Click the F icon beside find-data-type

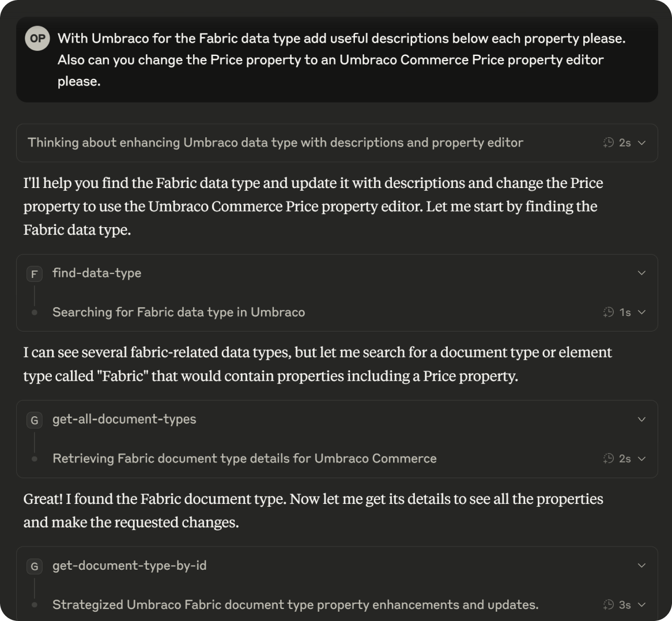tap(34, 274)
